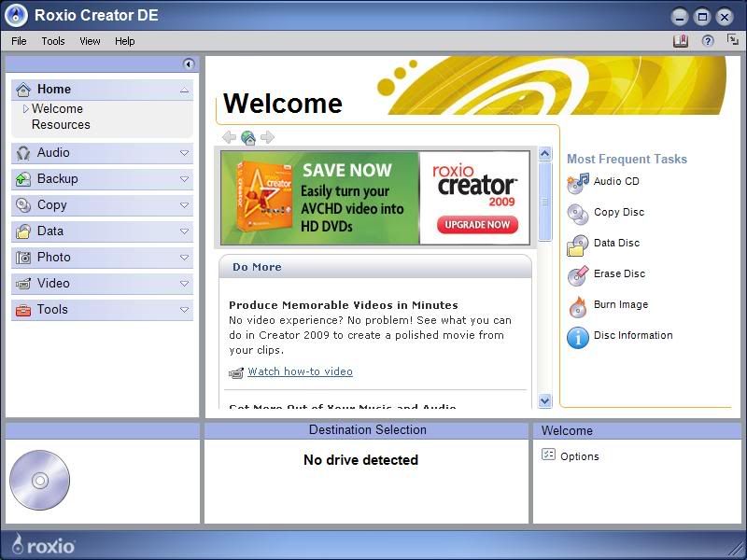The width and height of the screenshot is (747, 560).
Task: Expand the Data section arrow
Action: (184, 231)
